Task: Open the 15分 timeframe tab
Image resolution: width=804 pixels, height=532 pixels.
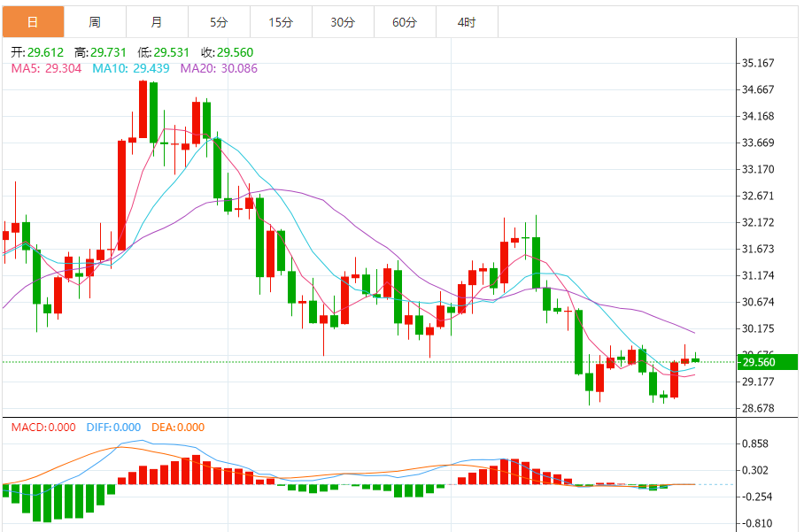Action: tap(281, 22)
